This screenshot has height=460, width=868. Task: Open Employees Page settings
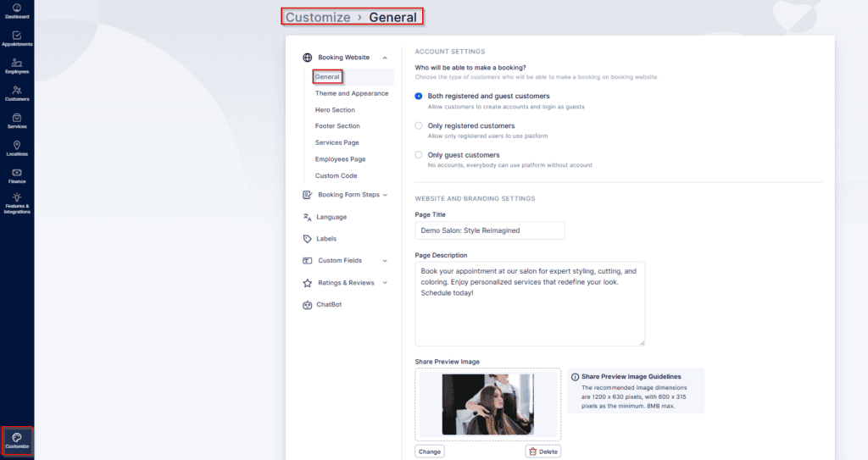[340, 159]
